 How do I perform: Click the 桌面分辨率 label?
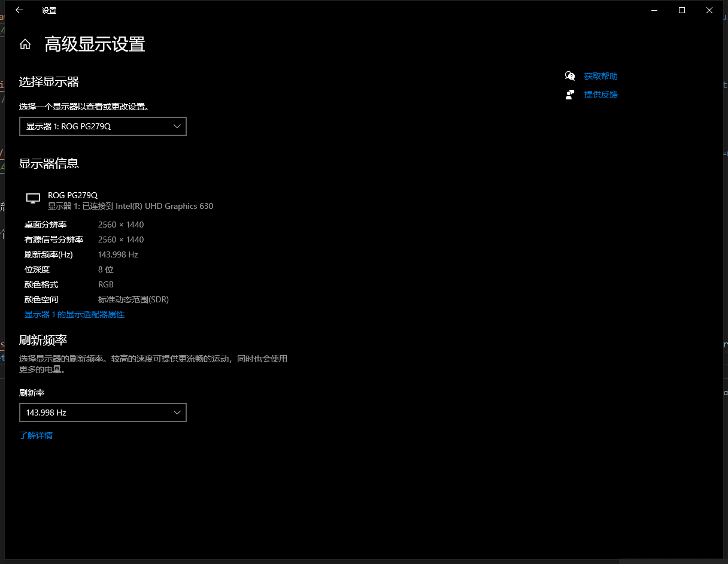click(45, 225)
